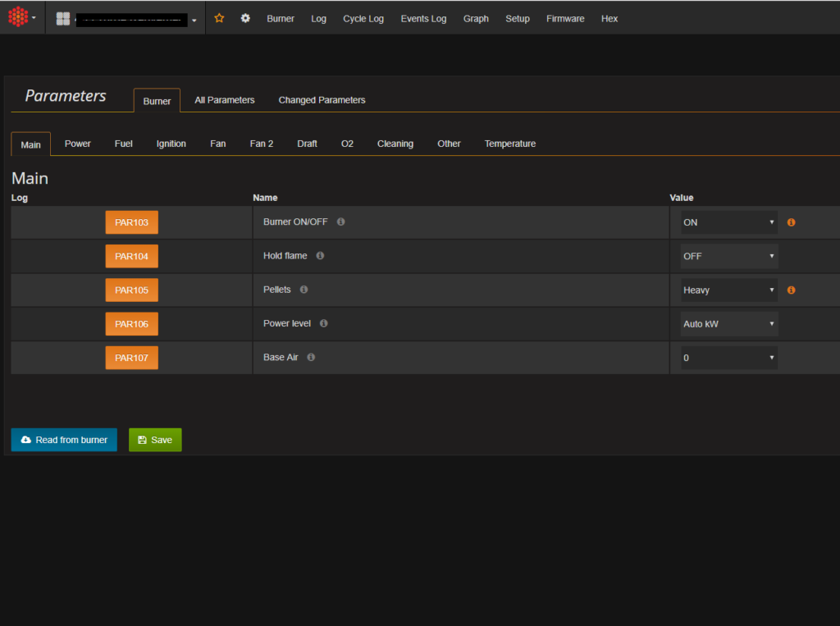Viewport: 840px width, 626px height.
Task: Star this dashboard as favorite
Action: pos(219,18)
